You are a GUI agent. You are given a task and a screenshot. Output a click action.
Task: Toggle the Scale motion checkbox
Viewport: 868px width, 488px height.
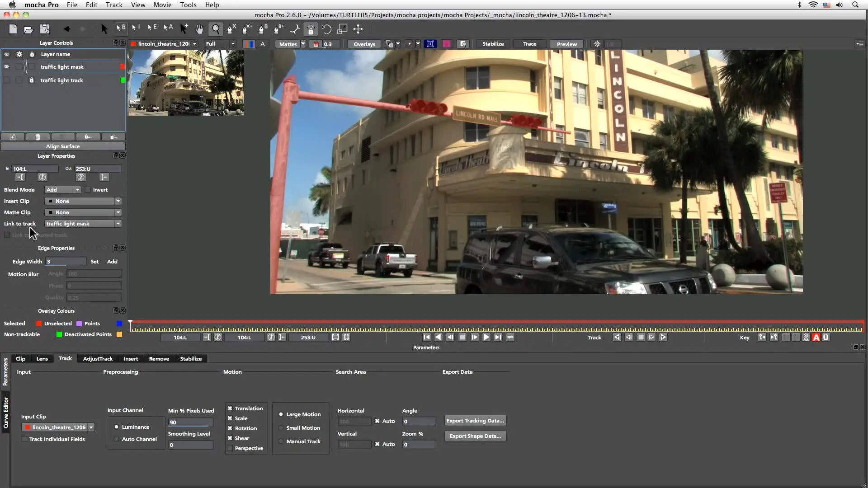tap(230, 418)
